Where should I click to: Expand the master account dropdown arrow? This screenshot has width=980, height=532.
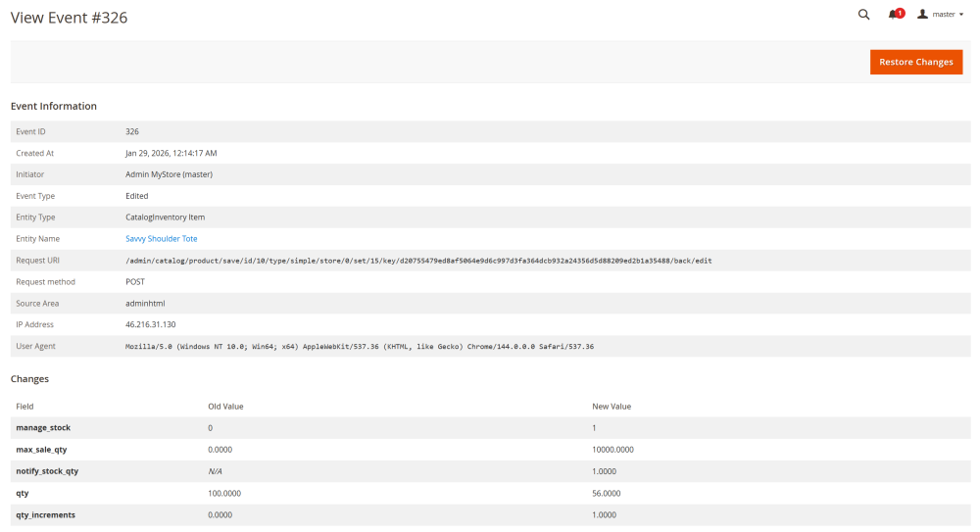pos(961,15)
